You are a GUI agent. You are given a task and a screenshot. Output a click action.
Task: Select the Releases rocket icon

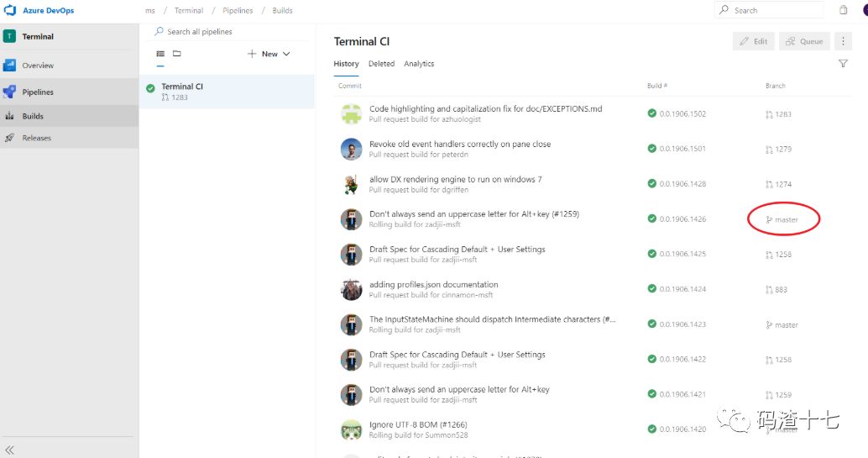[9, 138]
